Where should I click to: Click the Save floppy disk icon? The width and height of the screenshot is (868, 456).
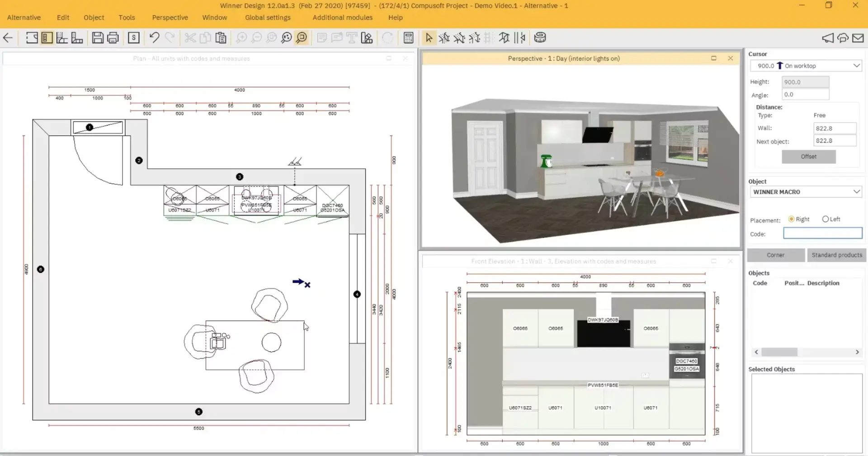click(x=98, y=38)
